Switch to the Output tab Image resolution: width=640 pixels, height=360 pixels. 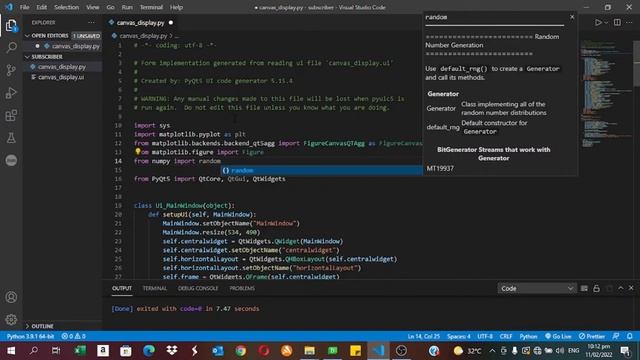(x=122, y=288)
